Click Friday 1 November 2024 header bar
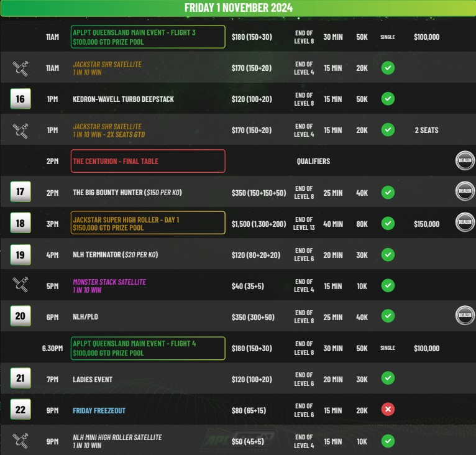The width and height of the screenshot is (476, 455). click(238, 8)
